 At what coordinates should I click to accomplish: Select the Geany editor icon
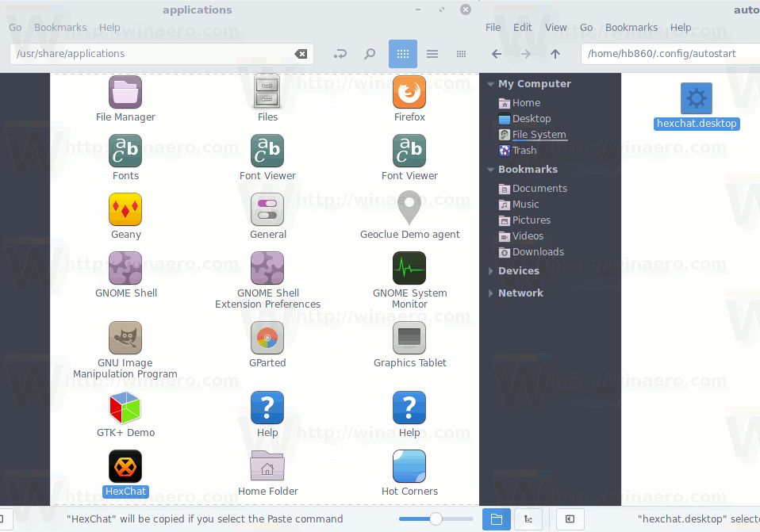click(125, 209)
